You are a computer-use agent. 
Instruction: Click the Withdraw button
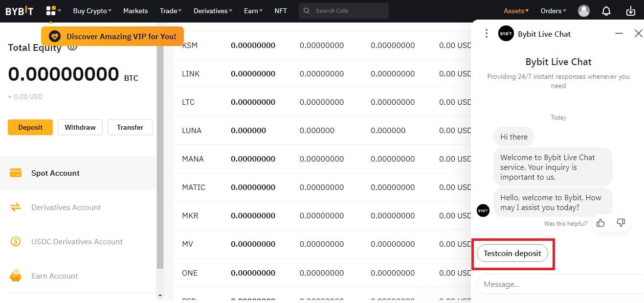(x=80, y=127)
